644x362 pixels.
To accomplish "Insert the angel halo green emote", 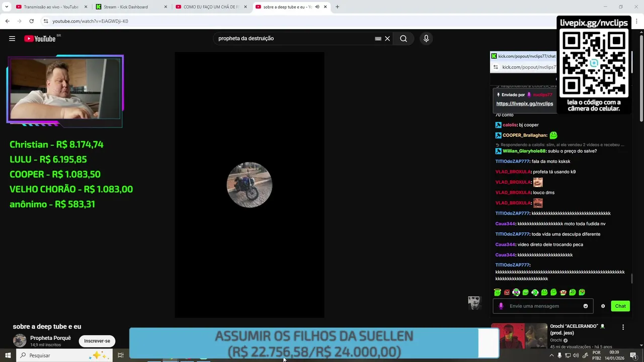I will [498, 292].
